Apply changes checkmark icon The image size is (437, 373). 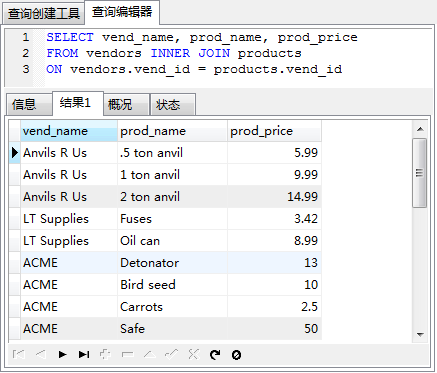click(171, 354)
